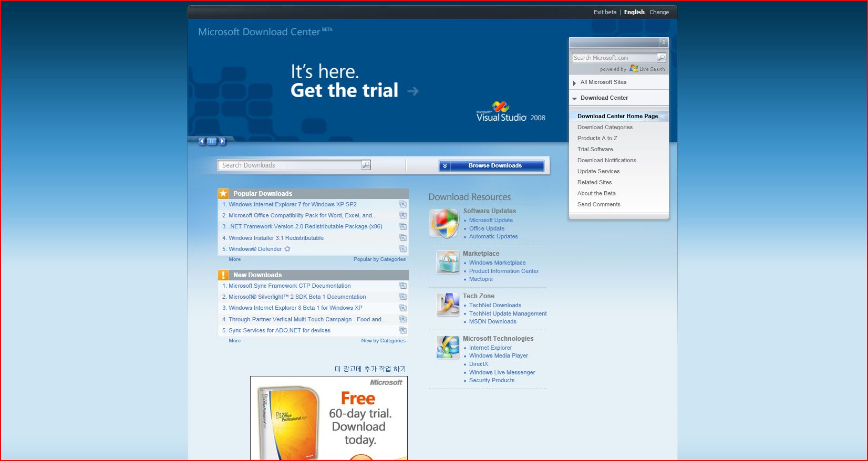868x461 pixels.
Task: Click the Software Updates shield icon
Action: [444, 223]
